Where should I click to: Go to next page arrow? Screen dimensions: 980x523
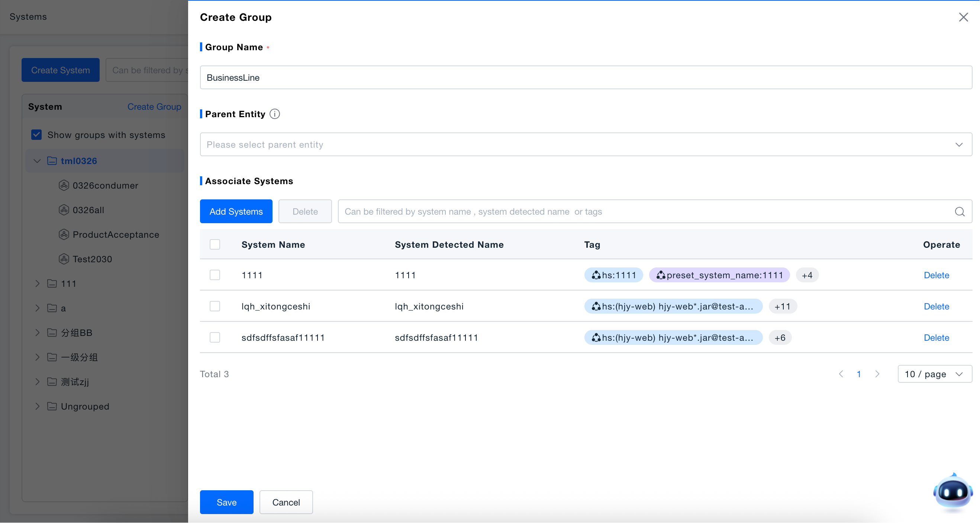point(877,374)
